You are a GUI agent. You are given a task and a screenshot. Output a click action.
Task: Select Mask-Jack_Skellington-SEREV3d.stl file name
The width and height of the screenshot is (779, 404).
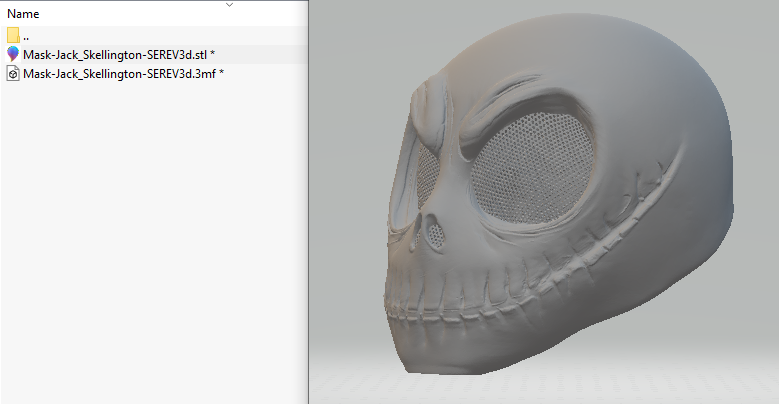119,55
